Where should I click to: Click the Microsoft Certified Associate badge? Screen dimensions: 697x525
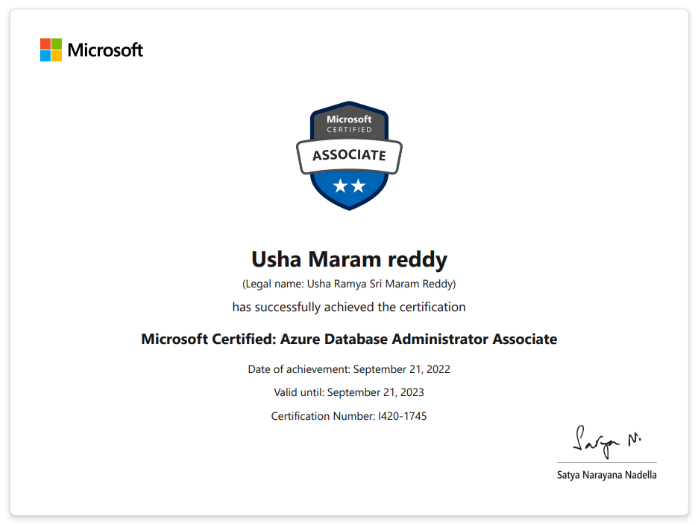pos(349,156)
